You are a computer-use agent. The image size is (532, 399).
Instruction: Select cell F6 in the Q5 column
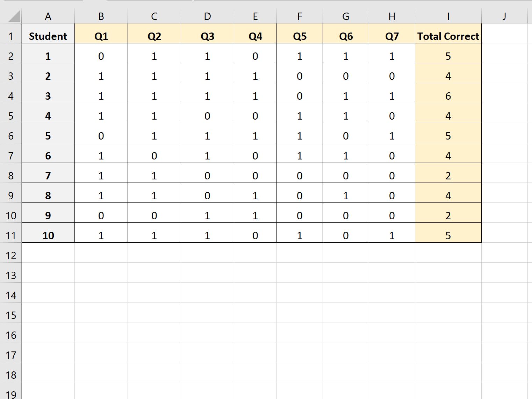pos(300,136)
